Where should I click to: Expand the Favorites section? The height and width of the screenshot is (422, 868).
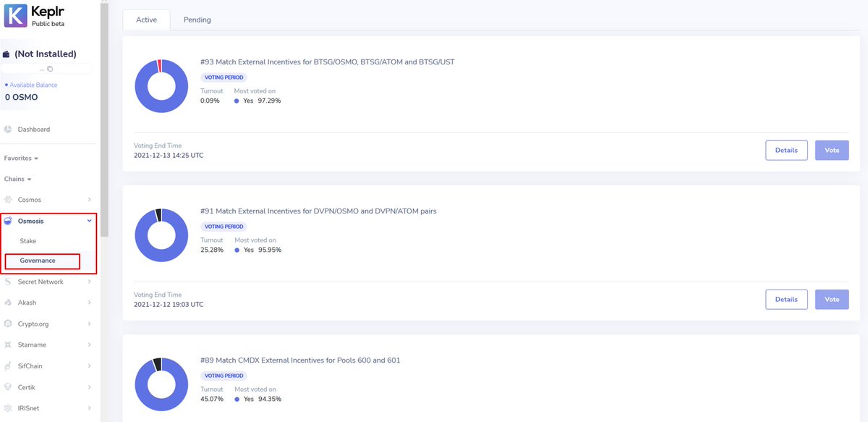(21, 158)
